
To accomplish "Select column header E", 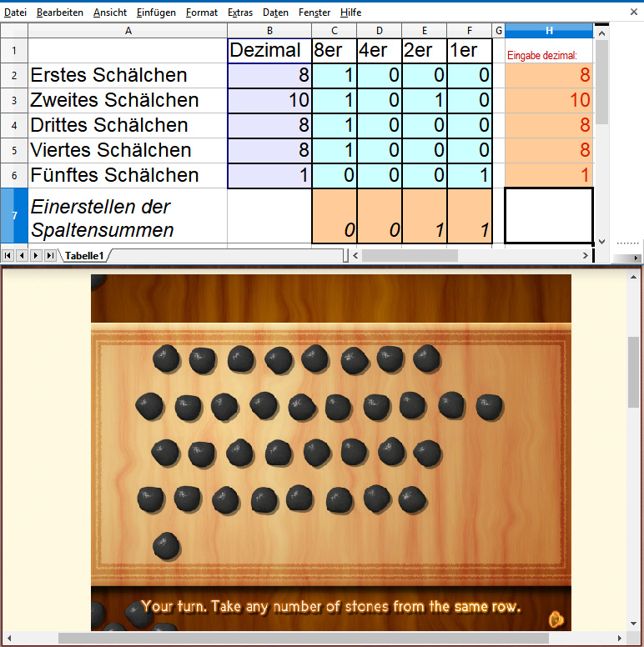I will click(424, 31).
